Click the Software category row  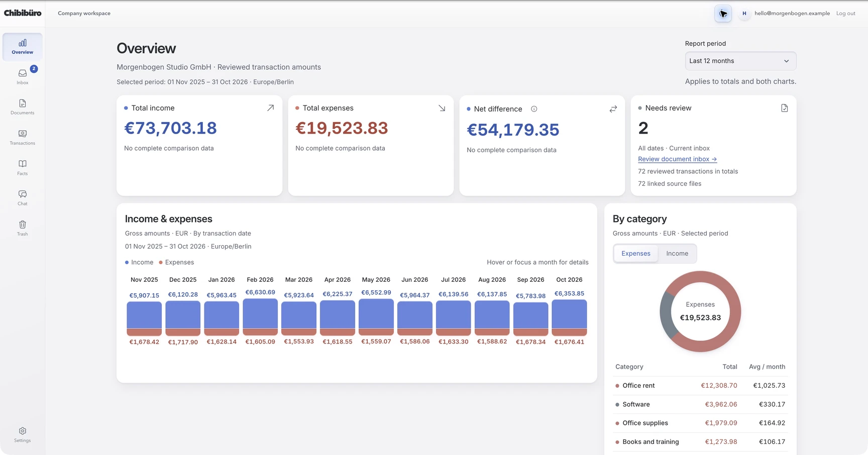pyautogui.click(x=700, y=404)
